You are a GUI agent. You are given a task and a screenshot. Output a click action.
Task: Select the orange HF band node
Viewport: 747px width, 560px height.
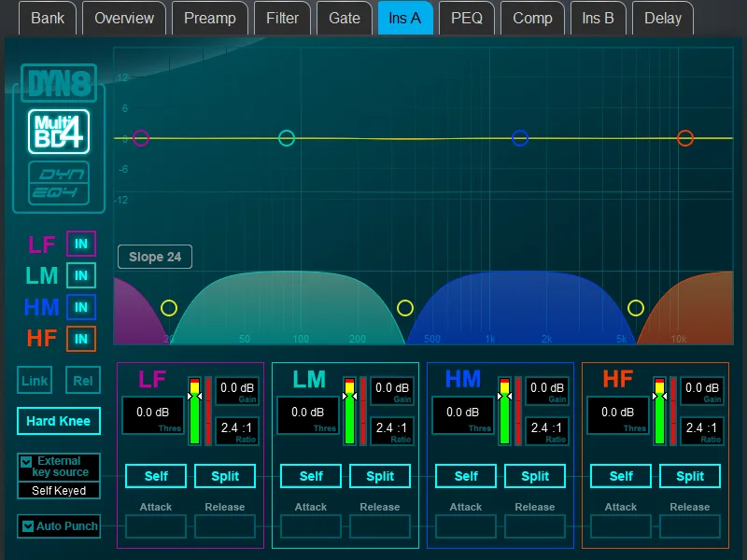tap(685, 138)
